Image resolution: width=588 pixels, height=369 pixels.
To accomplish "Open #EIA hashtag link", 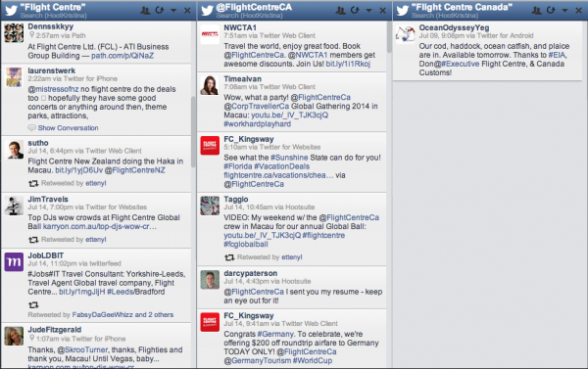I will [558, 55].
